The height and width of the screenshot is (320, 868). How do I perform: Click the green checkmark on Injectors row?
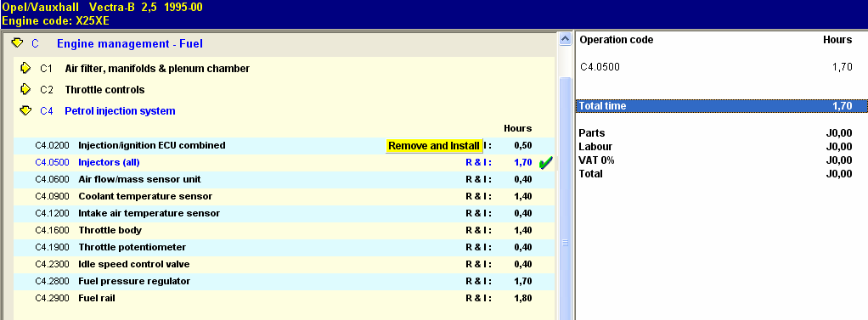pos(546,163)
